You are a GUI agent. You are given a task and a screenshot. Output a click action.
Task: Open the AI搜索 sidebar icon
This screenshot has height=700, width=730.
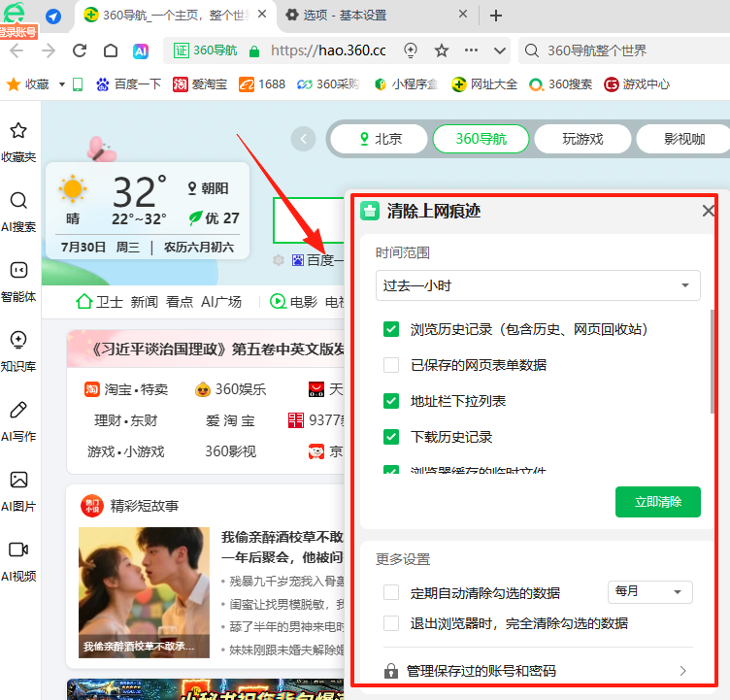click(x=18, y=201)
